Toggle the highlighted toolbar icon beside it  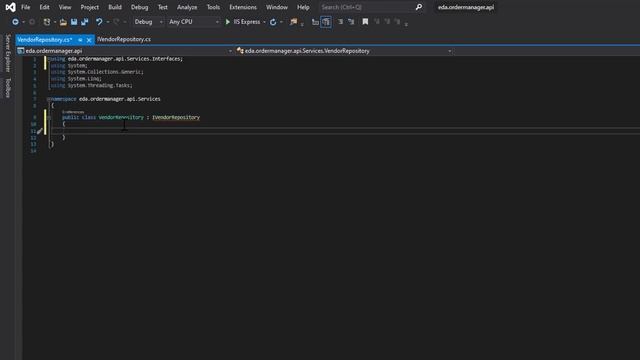tap(326, 22)
